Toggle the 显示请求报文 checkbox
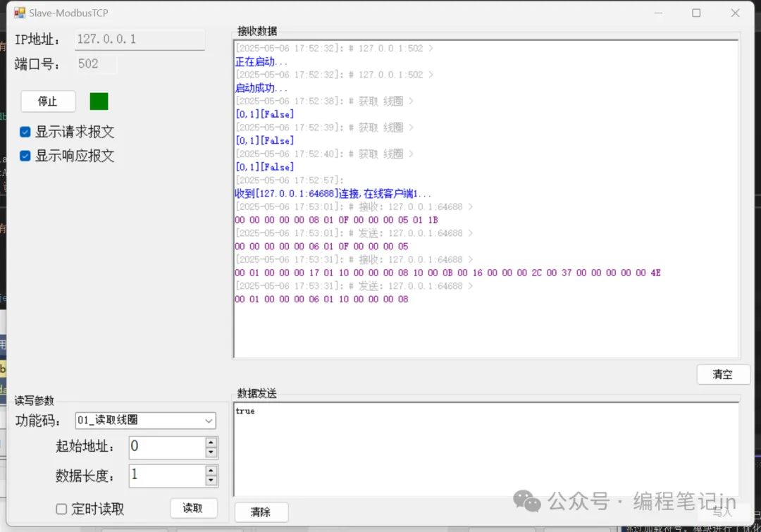The height and width of the screenshot is (532, 761). 25,132
